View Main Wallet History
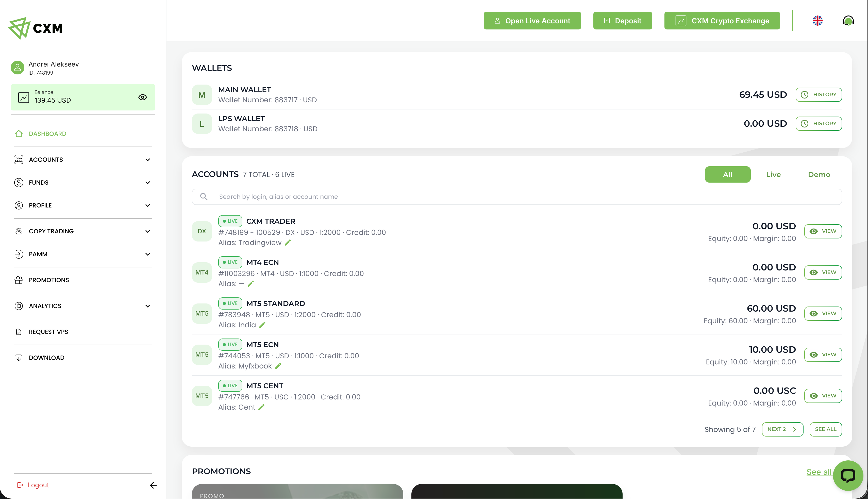Viewport: 868px width, 499px height. point(818,94)
